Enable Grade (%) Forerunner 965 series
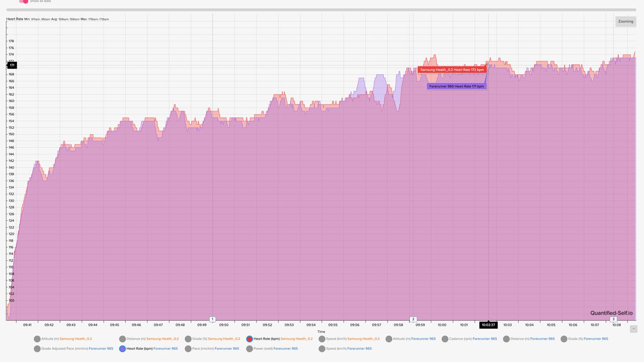Image resolution: width=644 pixels, height=362 pixels. 564,339
